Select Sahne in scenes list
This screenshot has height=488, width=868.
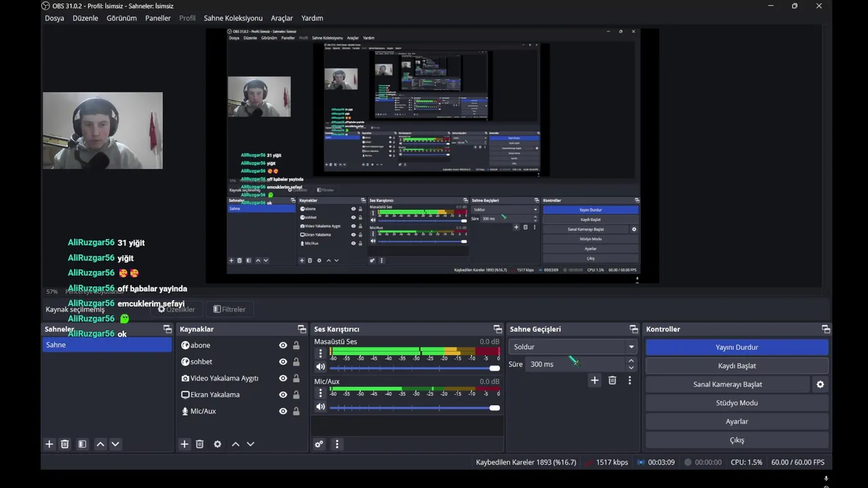(107, 345)
